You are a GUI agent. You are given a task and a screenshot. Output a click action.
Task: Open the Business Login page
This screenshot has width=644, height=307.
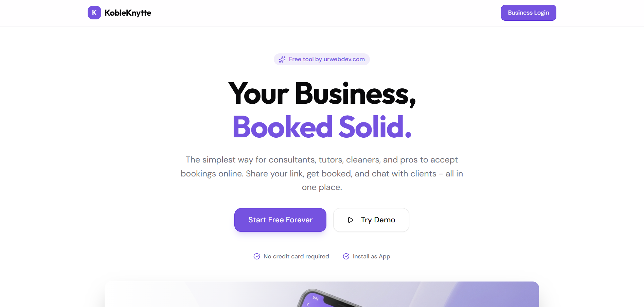click(528, 13)
